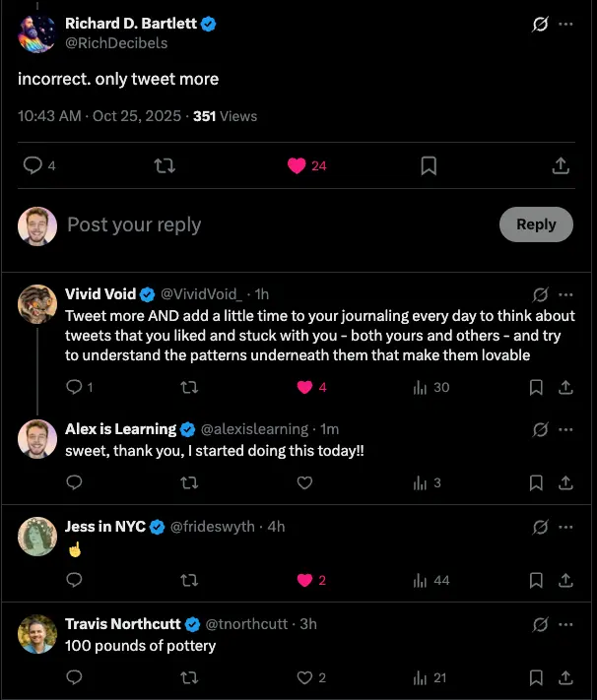597x700 pixels.
Task: Unlike Vivid Void's reply with 4 likes
Action: coord(304,387)
